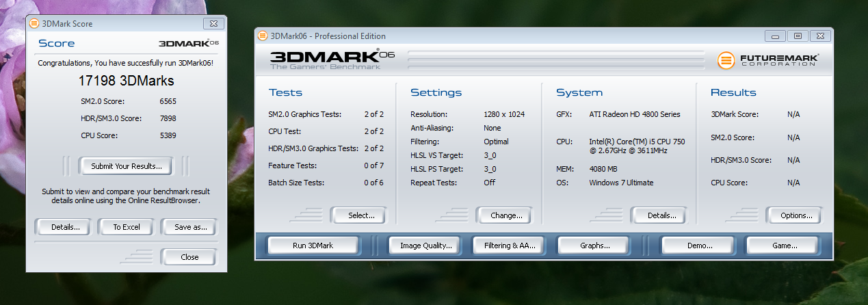Viewport: 868px width, 305px height.
Task: Click the Settings section heading
Action: pos(436,92)
